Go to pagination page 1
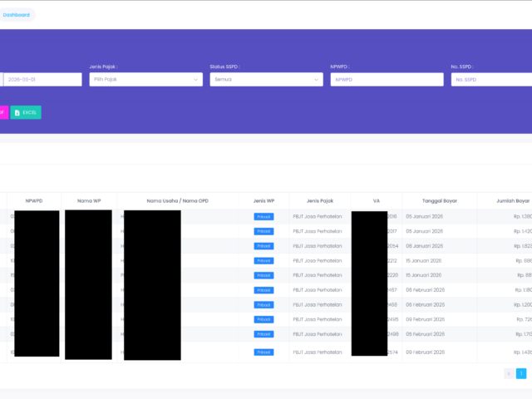This screenshot has height=399, width=532. pos(521,373)
